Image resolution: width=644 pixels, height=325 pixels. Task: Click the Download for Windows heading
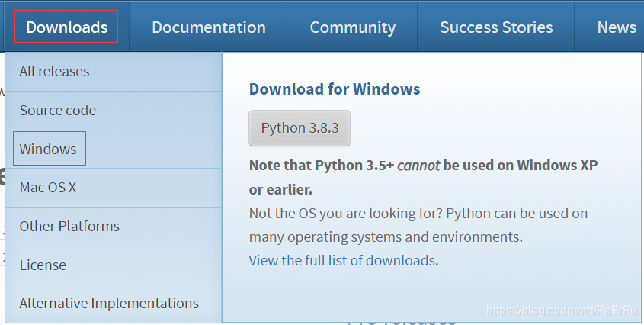[335, 88]
